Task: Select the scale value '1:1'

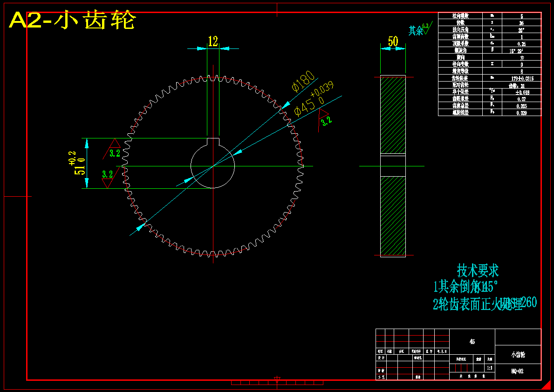Action: [490, 368]
